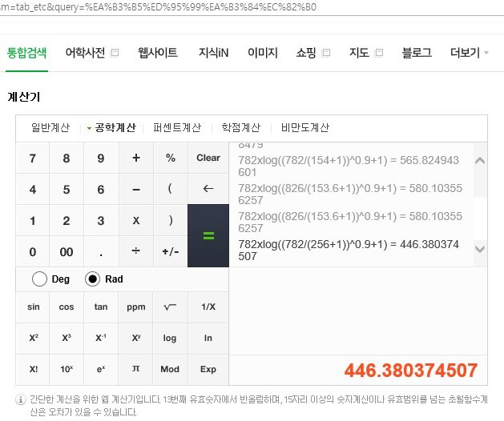The height and width of the screenshot is (421, 504).
Task: Select the Deg radio button
Action: click(39, 279)
